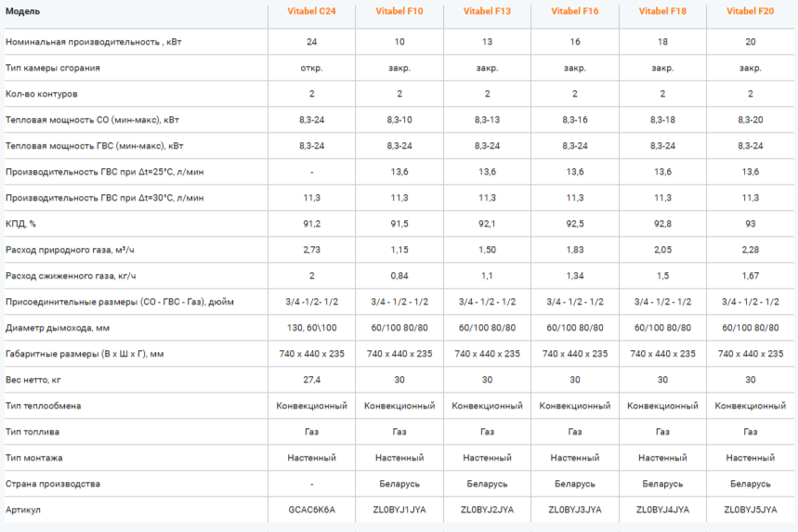Viewport: 798px width, 532px height.
Task: Select 'Номинальная производительность, кВт' row label
Action: point(93,42)
